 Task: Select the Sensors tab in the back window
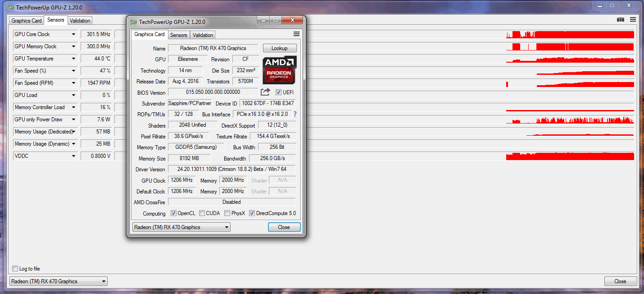(x=56, y=20)
